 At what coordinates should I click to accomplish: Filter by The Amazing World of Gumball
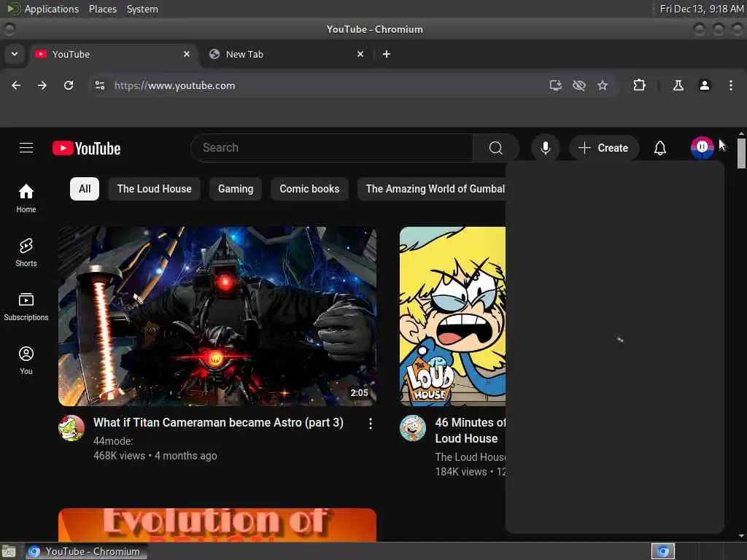(432, 189)
